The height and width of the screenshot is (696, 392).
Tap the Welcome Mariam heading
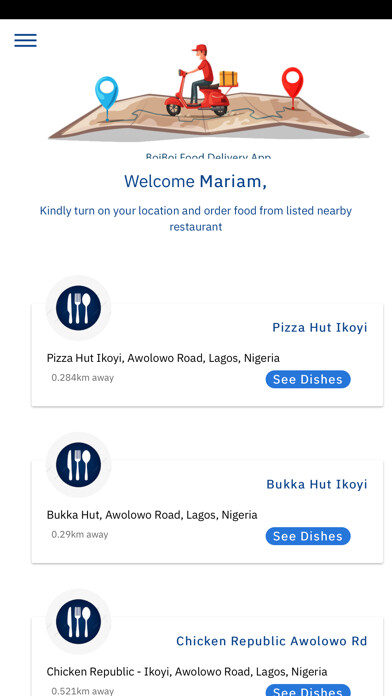click(195, 182)
